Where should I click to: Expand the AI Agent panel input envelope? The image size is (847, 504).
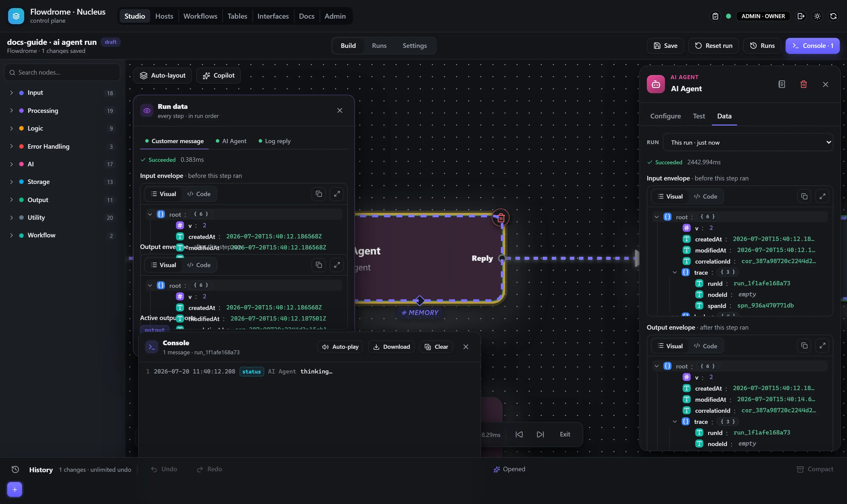822,196
